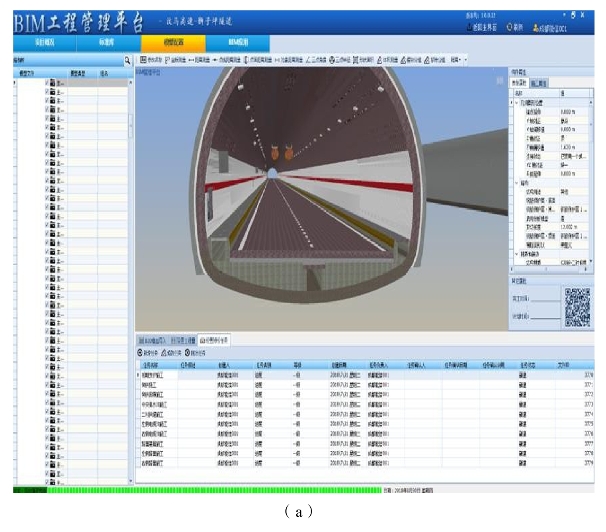Collapse the second property group in properties panel

[517, 183]
